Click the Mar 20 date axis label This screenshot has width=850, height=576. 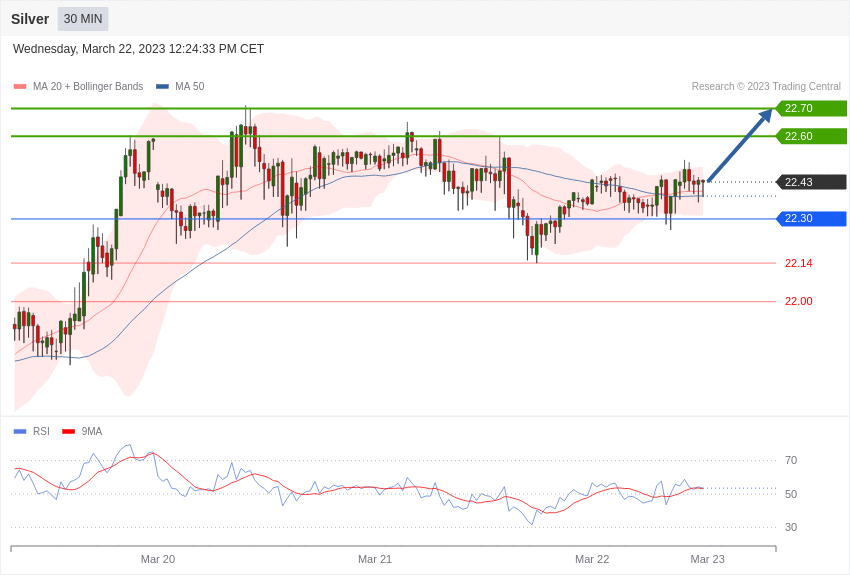click(x=158, y=559)
